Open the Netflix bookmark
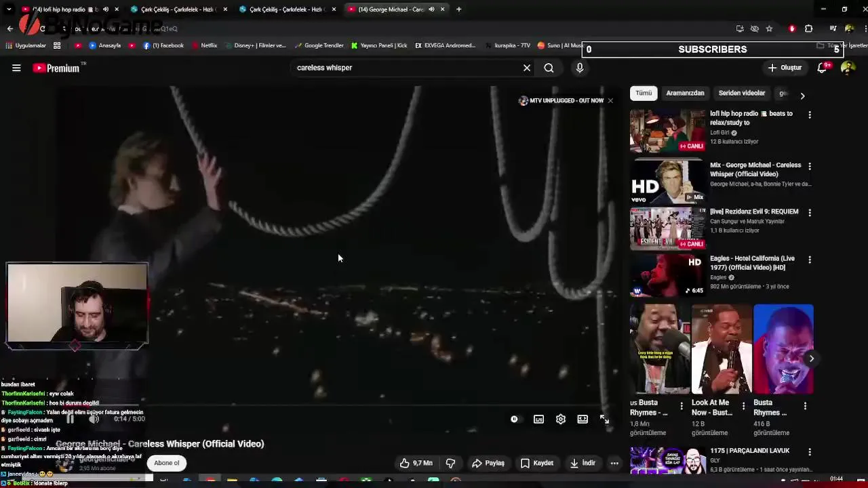 tap(204, 45)
